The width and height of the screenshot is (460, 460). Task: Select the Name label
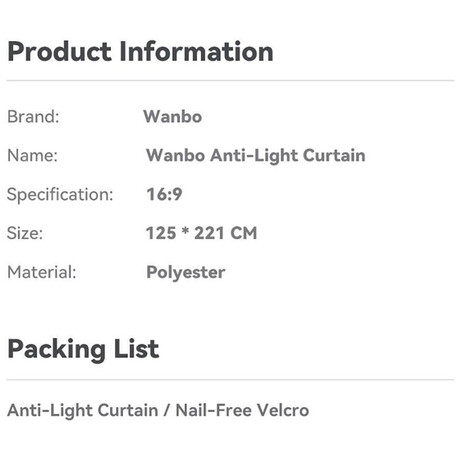click(33, 155)
